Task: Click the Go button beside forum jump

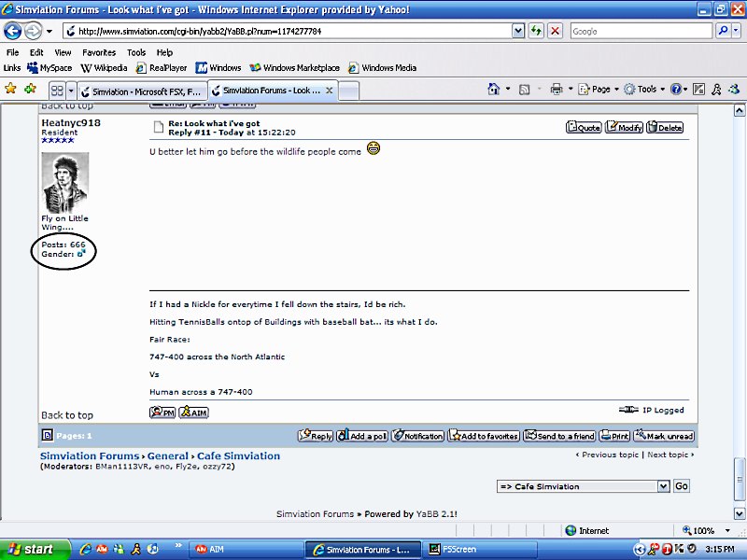Action: tap(682, 486)
